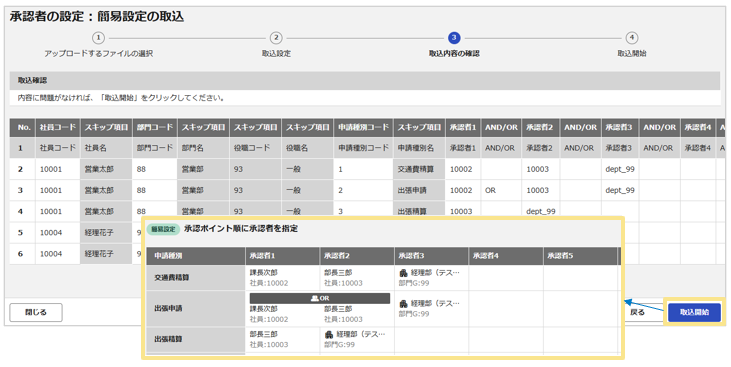Screen dimensions: 731x367
Task: Click the 取込開始 button
Action: pos(694,312)
